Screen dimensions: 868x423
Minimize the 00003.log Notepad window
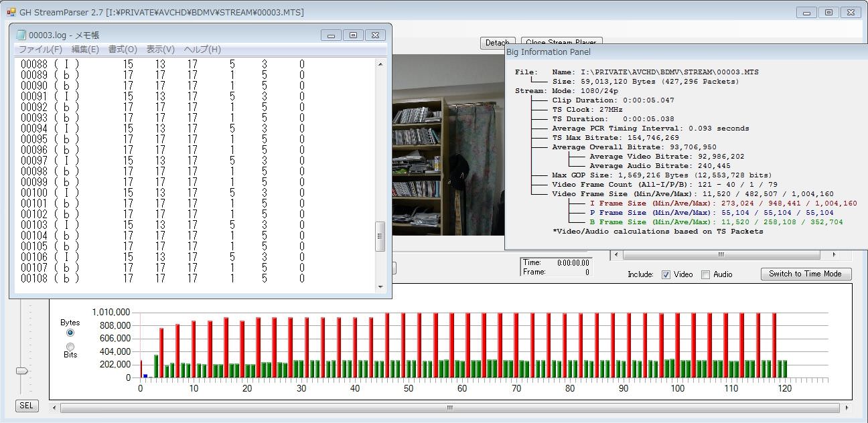click(331, 35)
